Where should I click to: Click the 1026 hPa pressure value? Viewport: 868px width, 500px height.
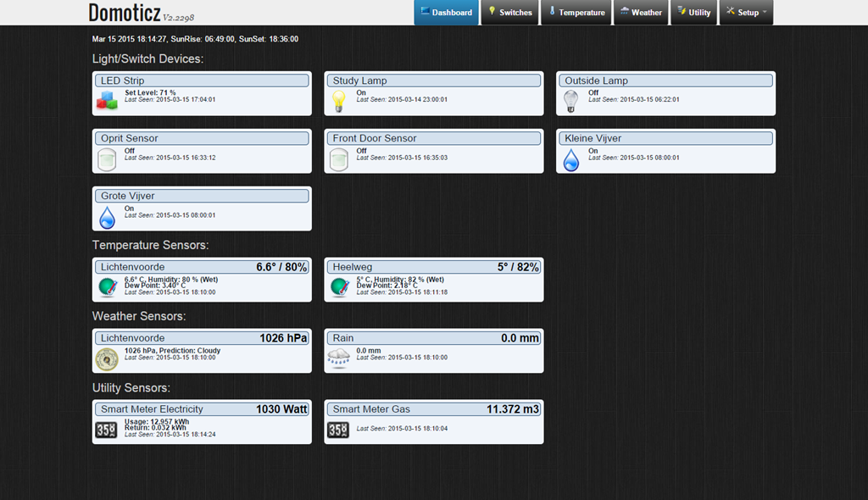coord(283,338)
